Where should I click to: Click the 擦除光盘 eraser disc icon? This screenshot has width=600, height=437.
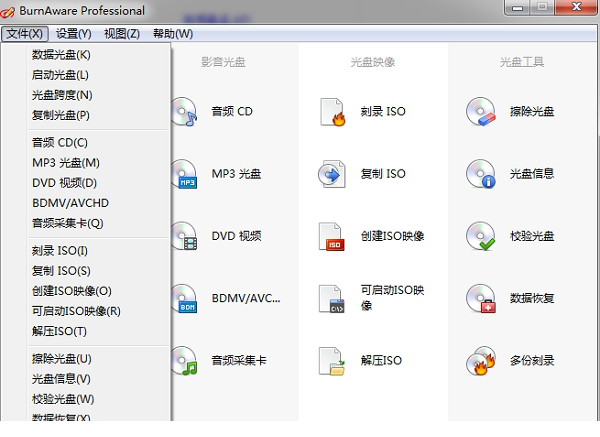481,111
